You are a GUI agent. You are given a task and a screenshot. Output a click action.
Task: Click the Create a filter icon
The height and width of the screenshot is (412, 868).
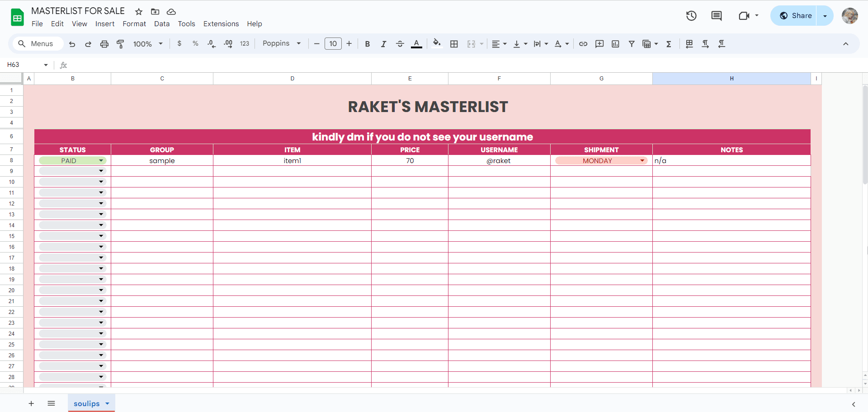pos(632,44)
